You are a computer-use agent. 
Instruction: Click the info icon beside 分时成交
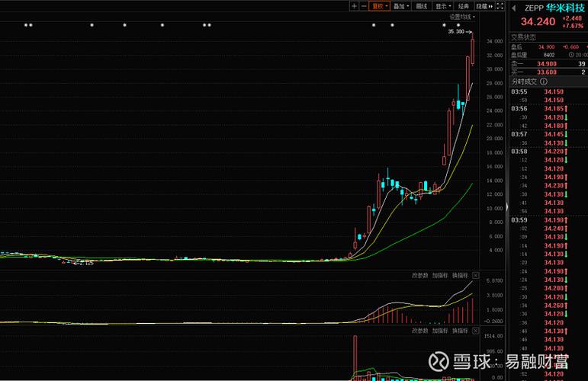click(542, 82)
